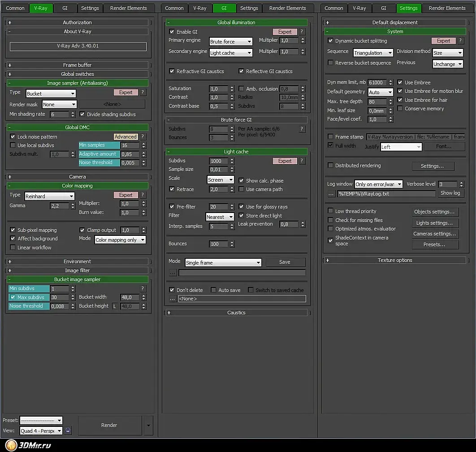The image size is (476, 452).
Task: Click the Presets button
Action: [434, 244]
